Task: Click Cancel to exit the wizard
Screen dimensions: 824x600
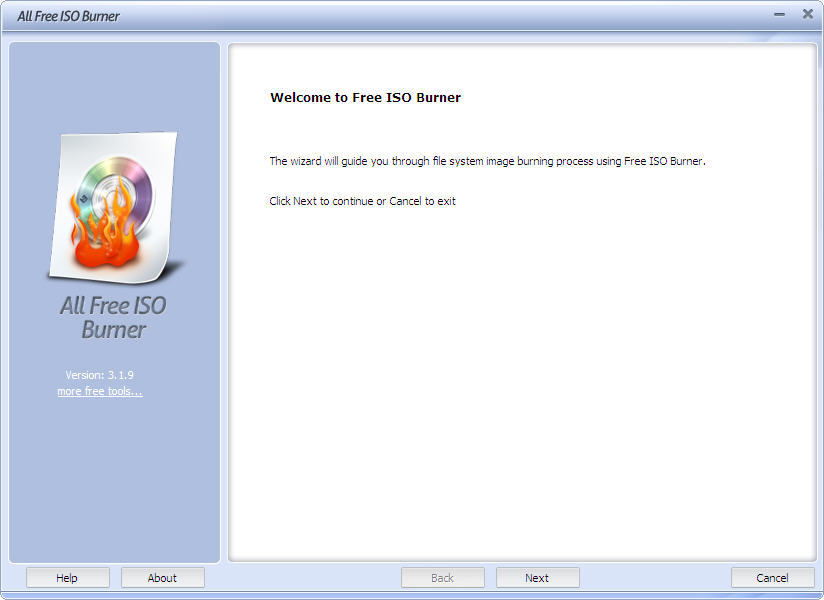Action: [771, 577]
